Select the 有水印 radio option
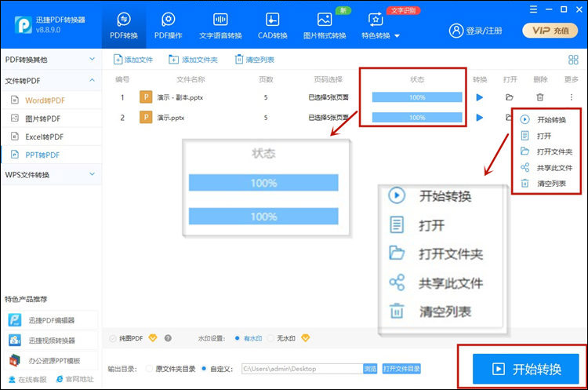 pos(237,338)
